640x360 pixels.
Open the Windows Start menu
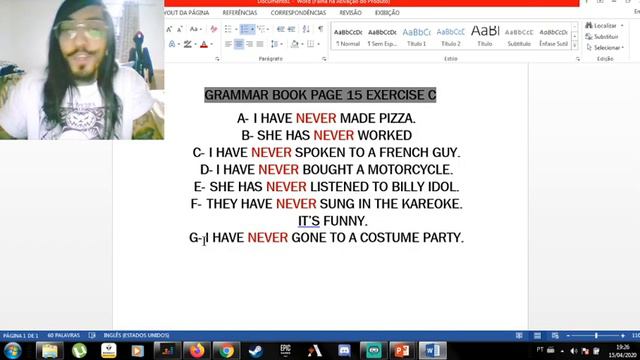13,351
